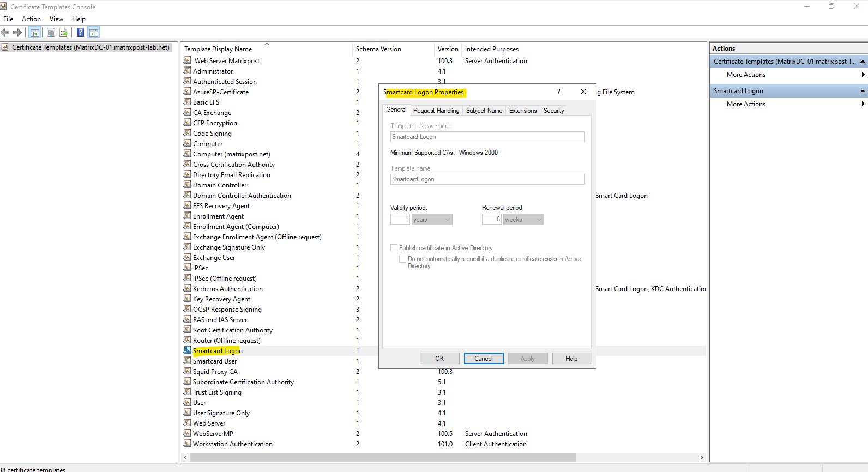Click the Properties toolbar icon
The height and width of the screenshot is (472, 868).
tap(51, 32)
